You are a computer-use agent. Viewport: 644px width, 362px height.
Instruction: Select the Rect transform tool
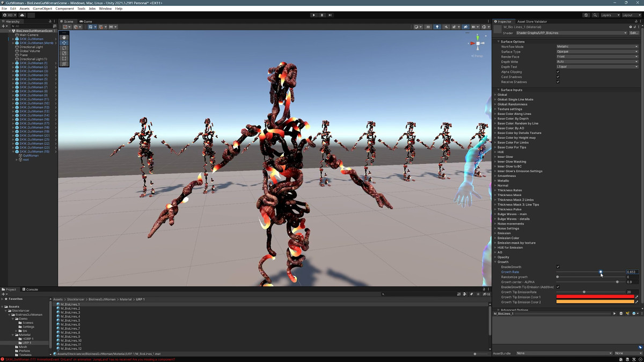64,58
